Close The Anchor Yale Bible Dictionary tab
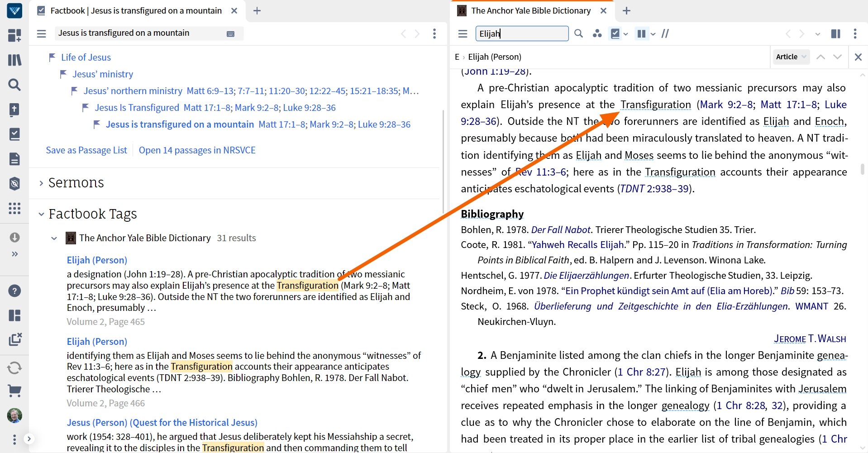 pos(603,10)
